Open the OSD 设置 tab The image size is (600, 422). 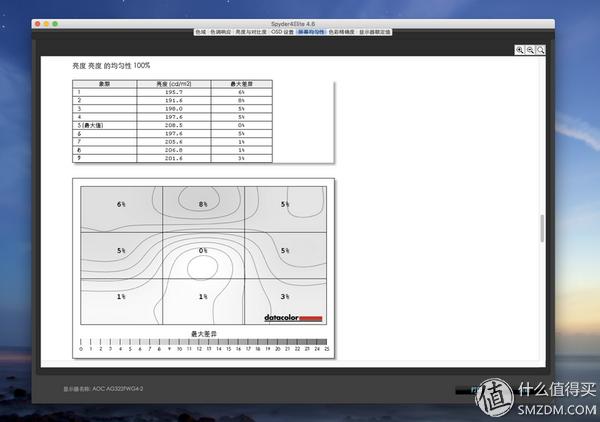point(282,32)
